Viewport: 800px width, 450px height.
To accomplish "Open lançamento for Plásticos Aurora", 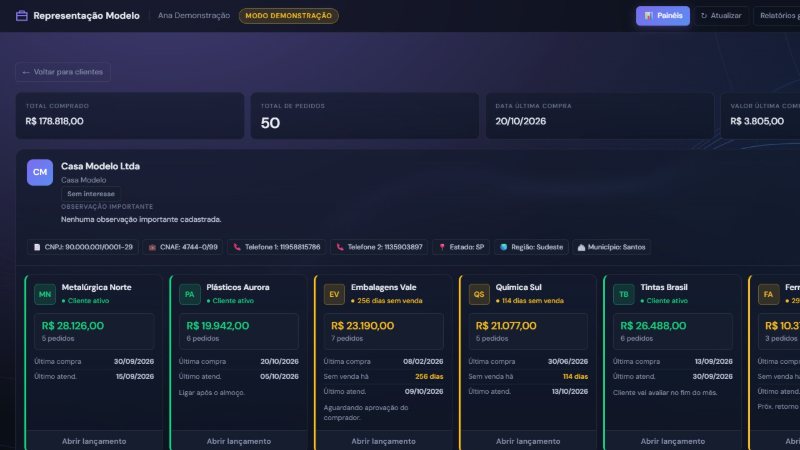I will point(239,441).
